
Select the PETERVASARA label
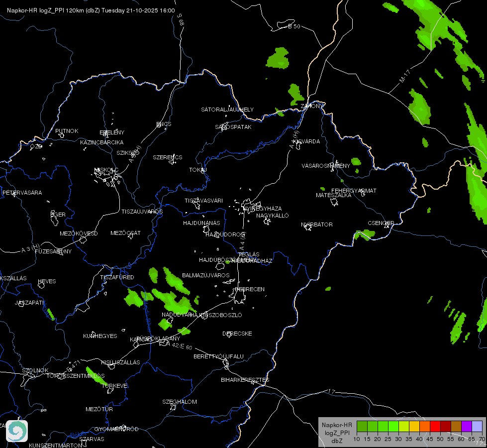click(22, 193)
